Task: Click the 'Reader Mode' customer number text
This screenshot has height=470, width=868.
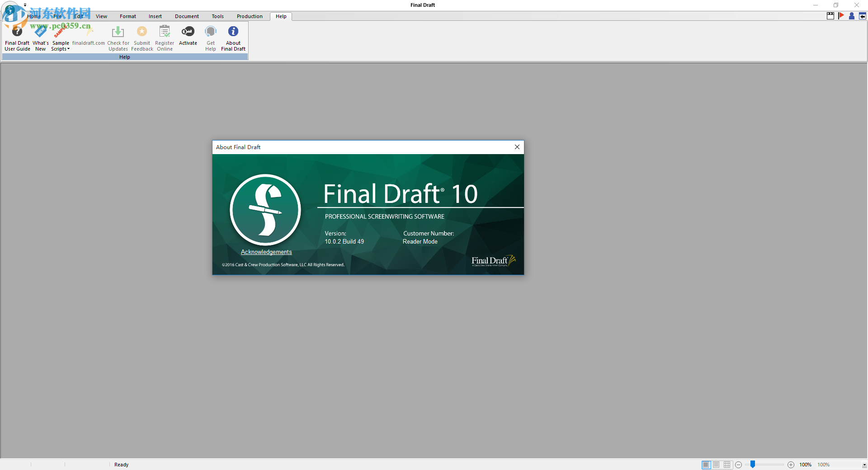Action: pyautogui.click(x=420, y=242)
